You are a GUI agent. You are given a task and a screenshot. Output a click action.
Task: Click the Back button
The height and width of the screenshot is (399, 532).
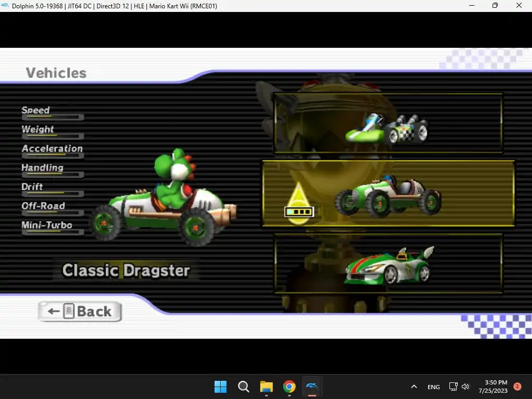coord(80,312)
